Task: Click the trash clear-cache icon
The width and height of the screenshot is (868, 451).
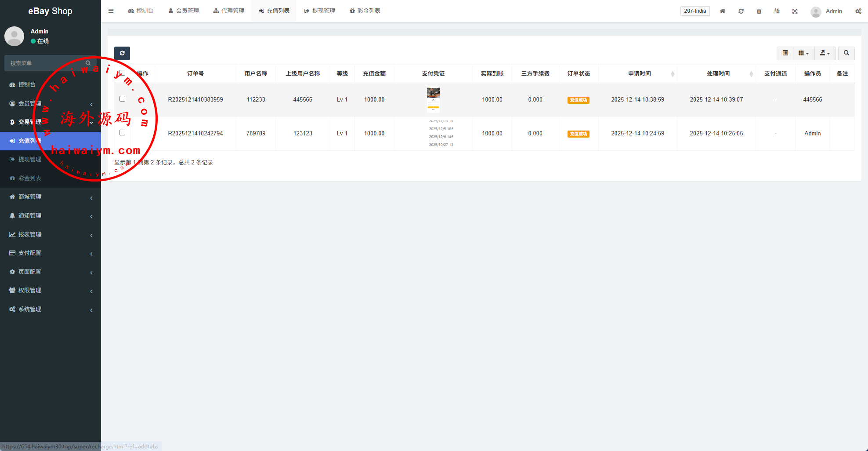Action: click(x=759, y=11)
